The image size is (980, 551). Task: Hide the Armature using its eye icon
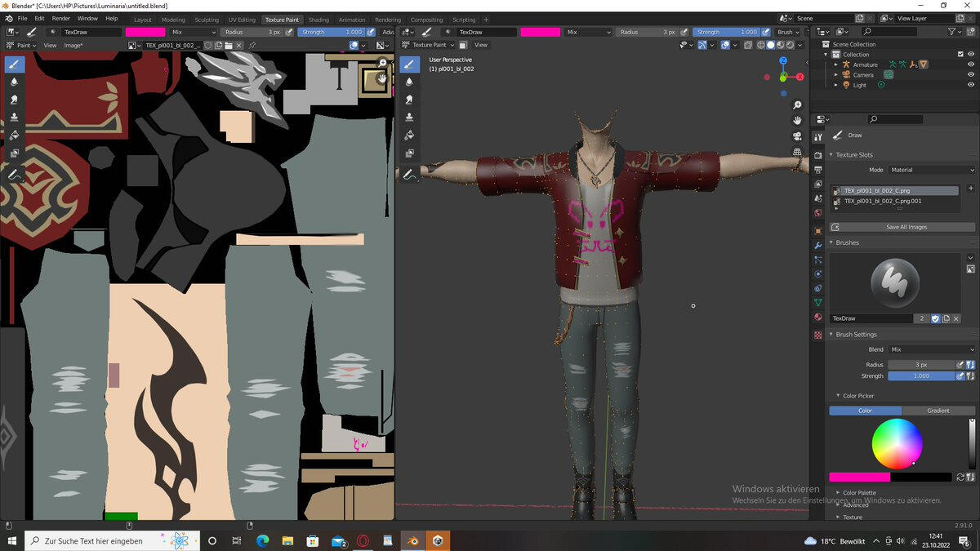pos(971,64)
